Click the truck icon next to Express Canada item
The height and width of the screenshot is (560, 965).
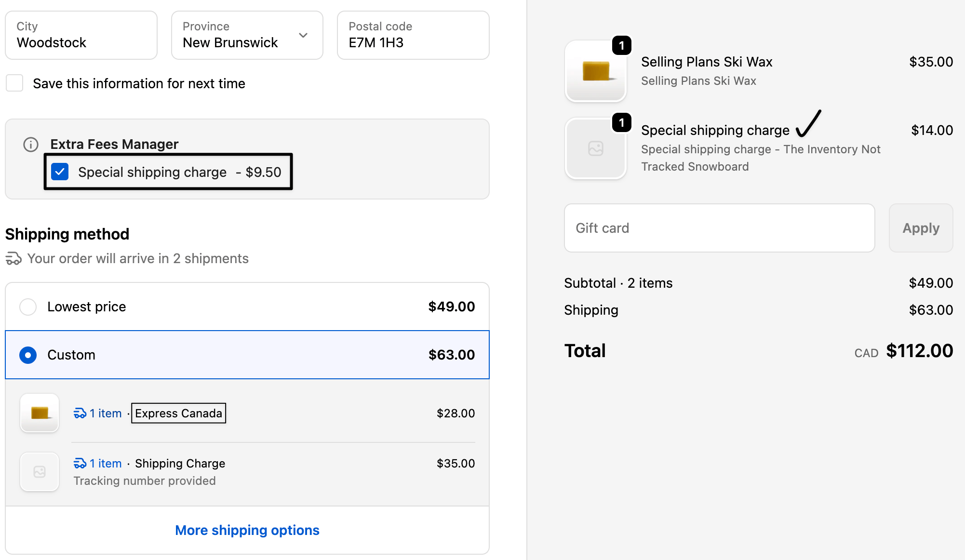tap(80, 413)
